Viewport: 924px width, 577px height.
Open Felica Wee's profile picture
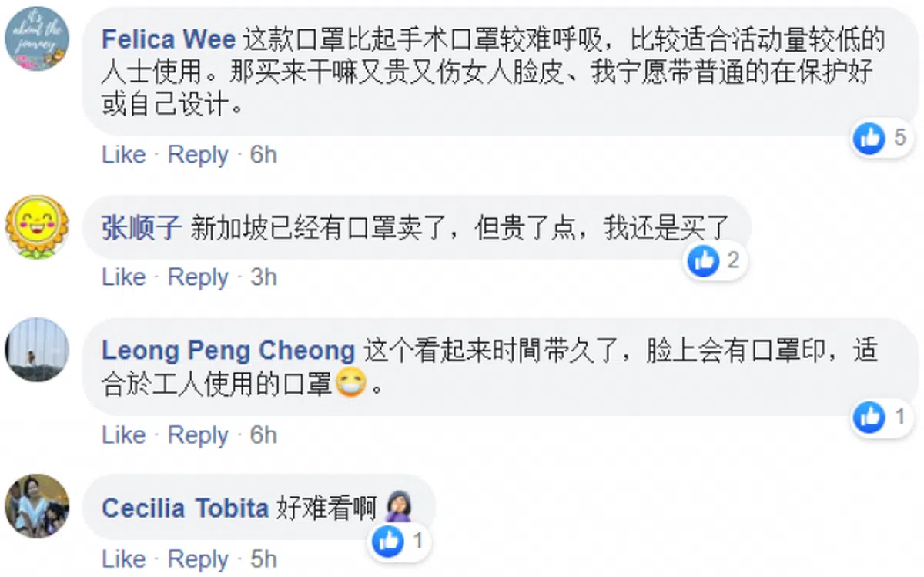pos(37,39)
